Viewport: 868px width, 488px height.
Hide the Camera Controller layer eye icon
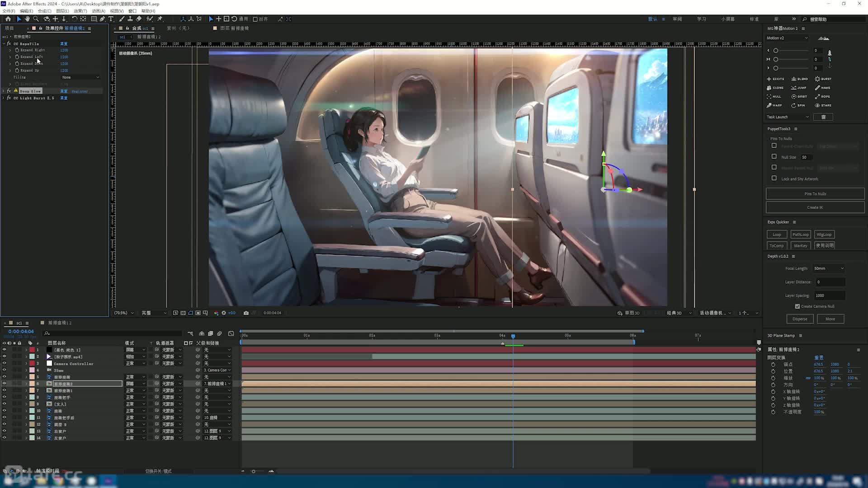coord(5,363)
